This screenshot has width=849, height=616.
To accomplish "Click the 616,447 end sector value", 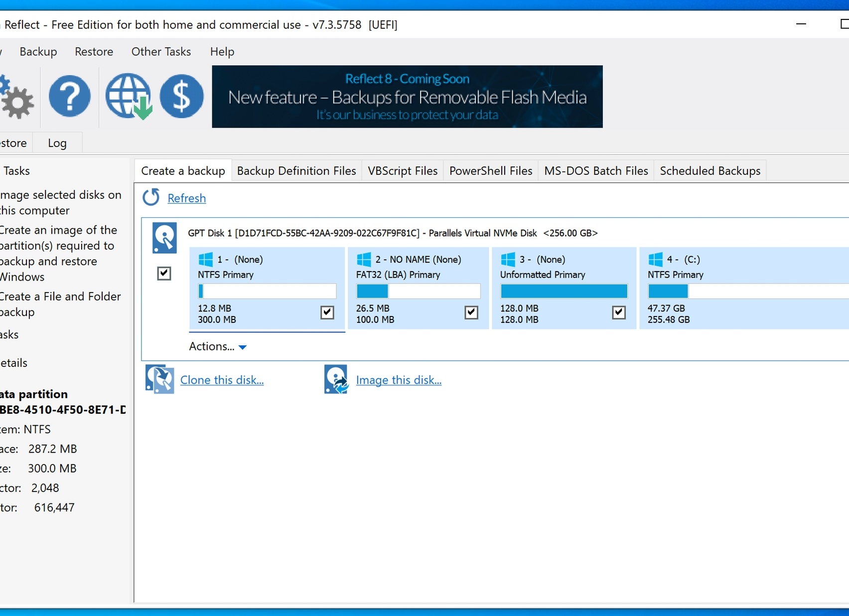I will click(54, 508).
